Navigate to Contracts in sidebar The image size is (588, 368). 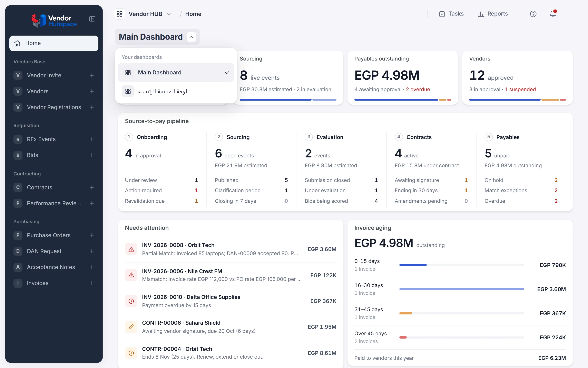(40, 187)
